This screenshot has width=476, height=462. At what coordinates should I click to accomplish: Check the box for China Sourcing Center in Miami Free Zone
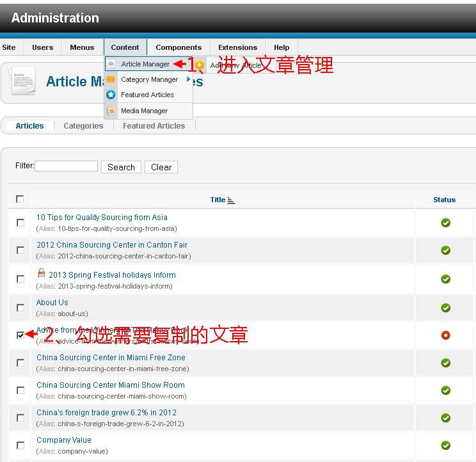20,363
